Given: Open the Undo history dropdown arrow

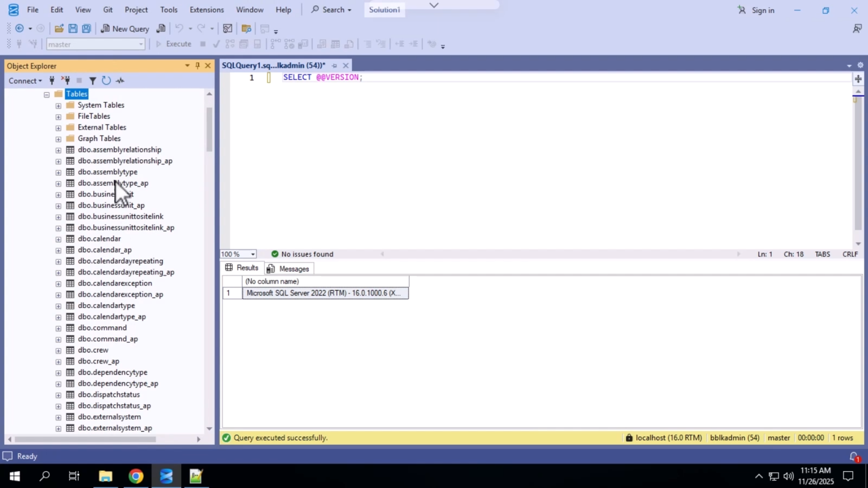Looking at the screenshot, I should pos(190,28).
